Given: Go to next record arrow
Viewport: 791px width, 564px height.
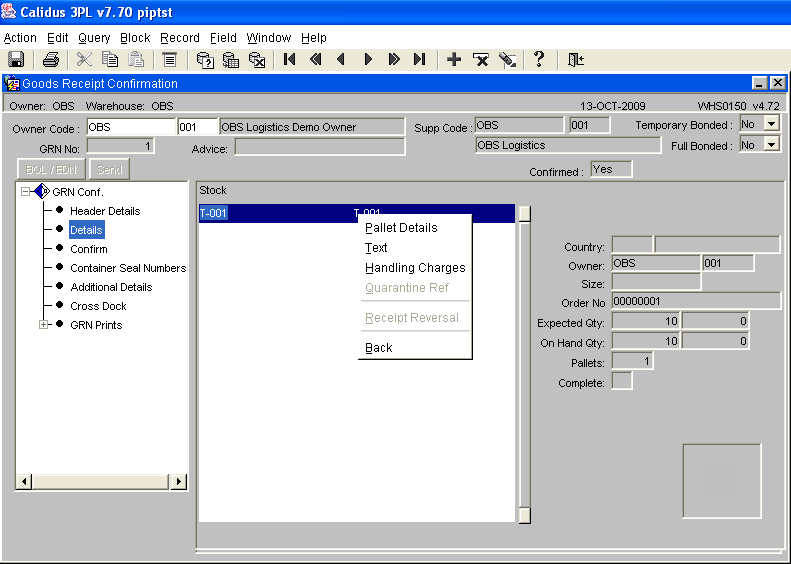Looking at the screenshot, I should [x=368, y=60].
